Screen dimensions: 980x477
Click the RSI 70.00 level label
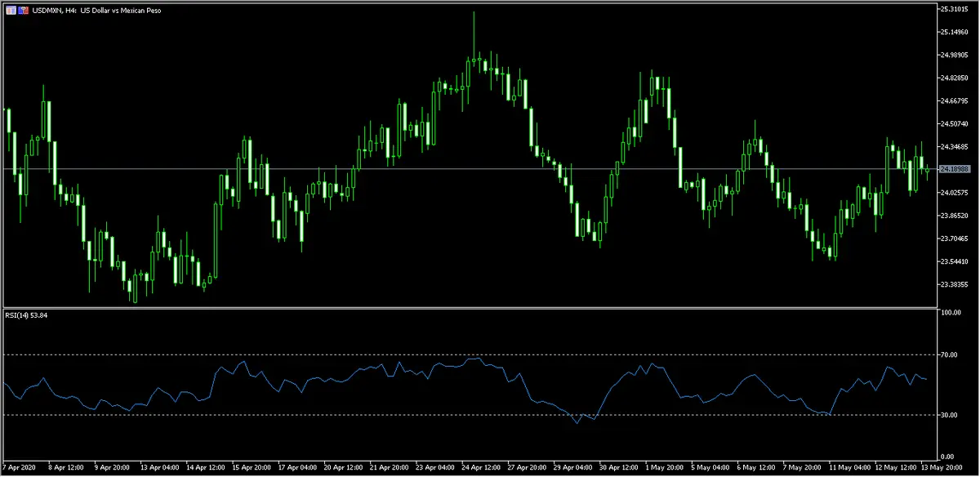948,354
